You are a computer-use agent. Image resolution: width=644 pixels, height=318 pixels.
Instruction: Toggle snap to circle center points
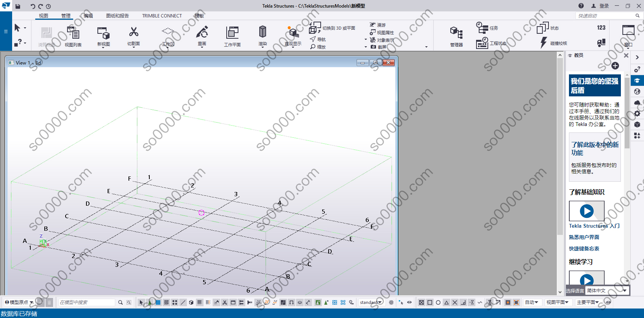438,302
